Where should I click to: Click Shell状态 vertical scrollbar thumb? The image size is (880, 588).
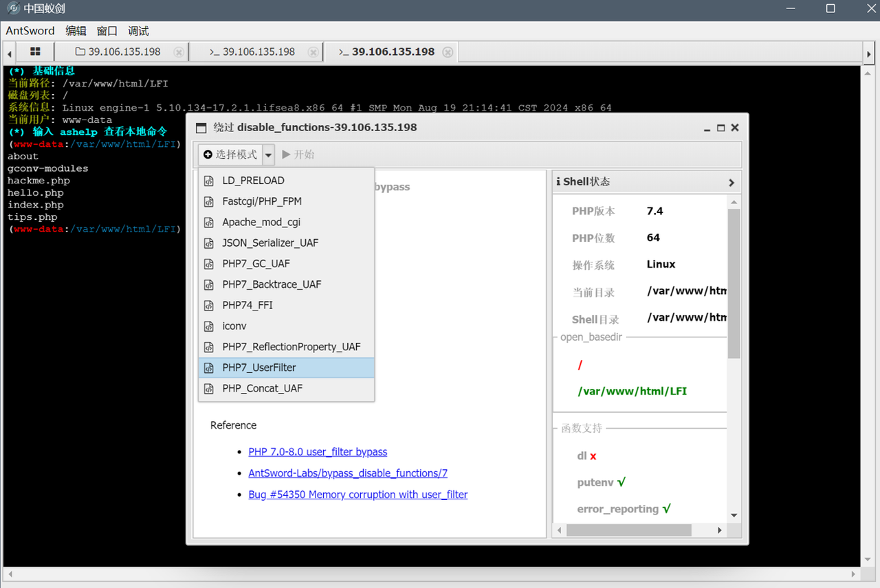734,283
